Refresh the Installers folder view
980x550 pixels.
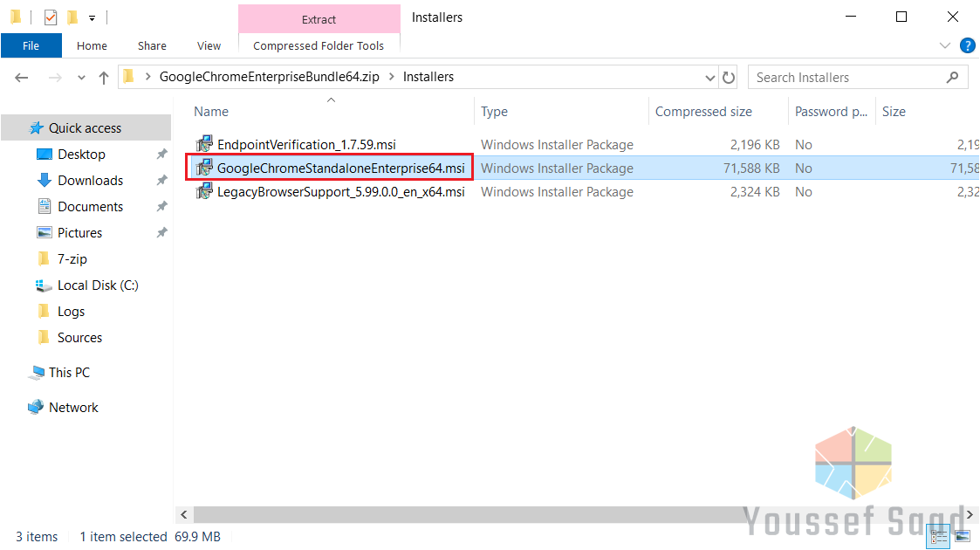(x=729, y=78)
